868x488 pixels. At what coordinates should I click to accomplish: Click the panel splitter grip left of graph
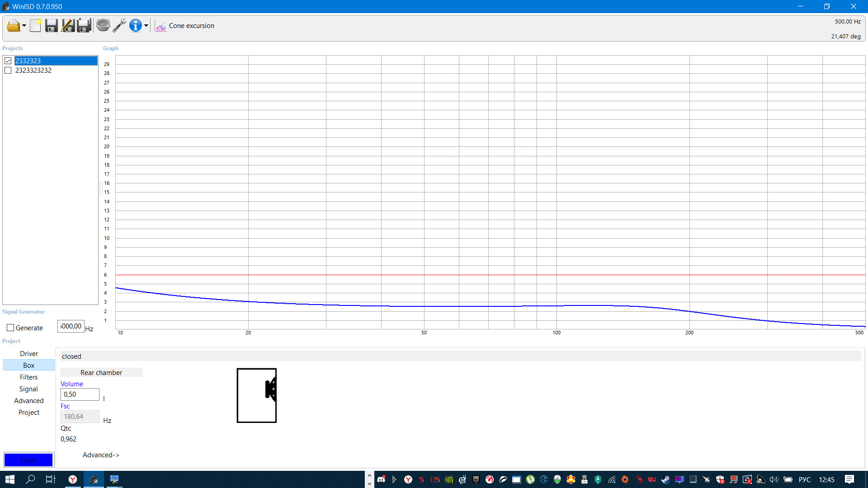(x=100, y=188)
